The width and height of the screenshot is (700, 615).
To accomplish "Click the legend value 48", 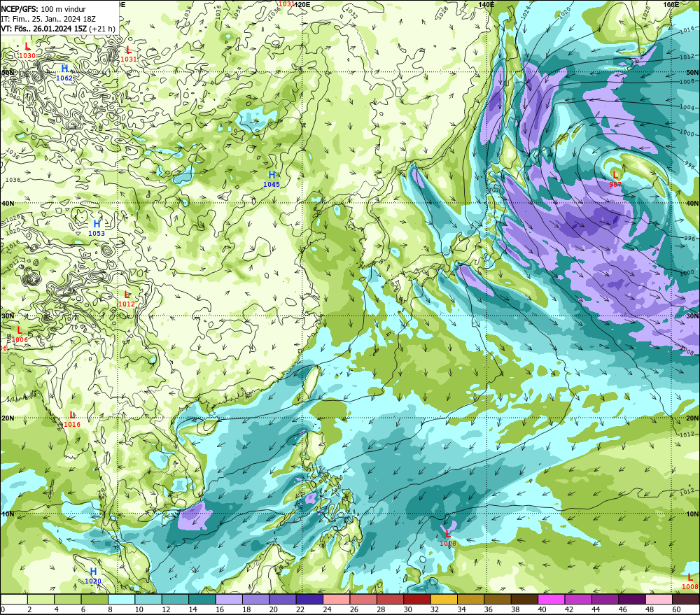I will click(x=650, y=609).
